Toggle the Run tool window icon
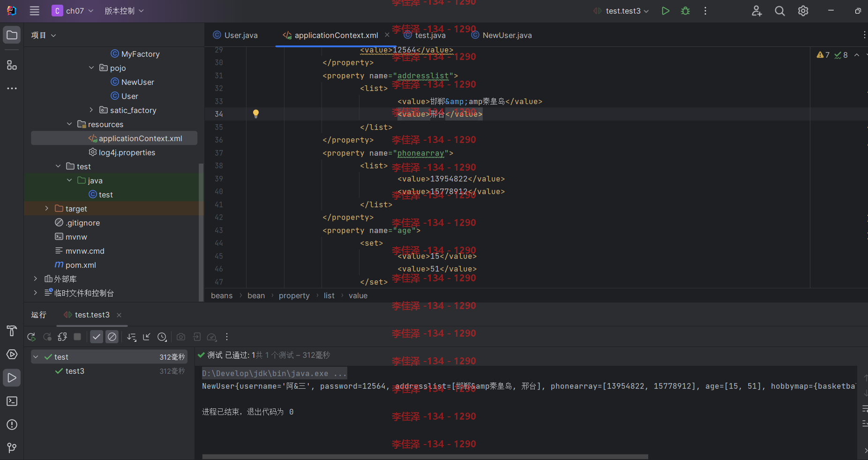The height and width of the screenshot is (460, 868). click(x=12, y=378)
